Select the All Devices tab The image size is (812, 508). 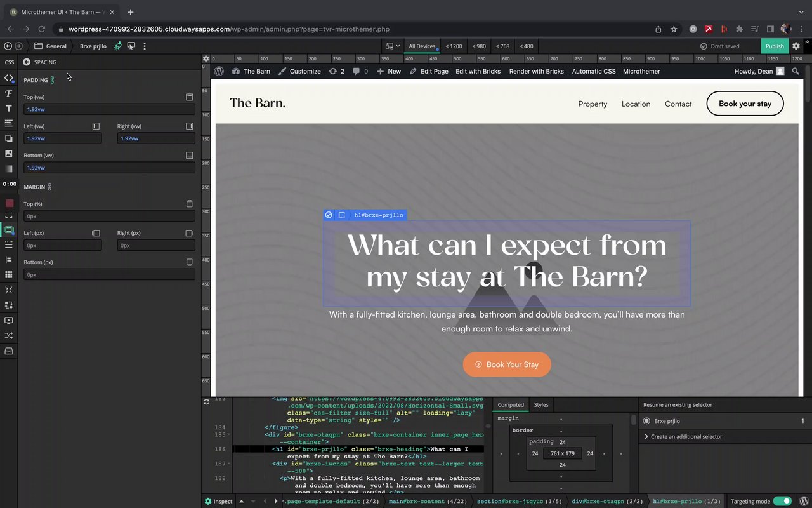pos(422,46)
